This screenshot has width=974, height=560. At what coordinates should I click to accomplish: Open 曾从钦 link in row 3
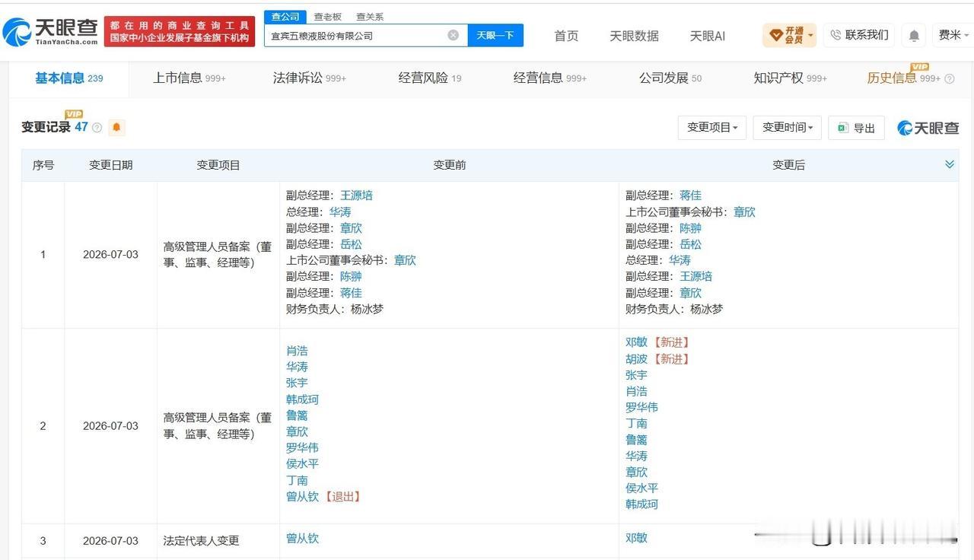click(x=302, y=538)
